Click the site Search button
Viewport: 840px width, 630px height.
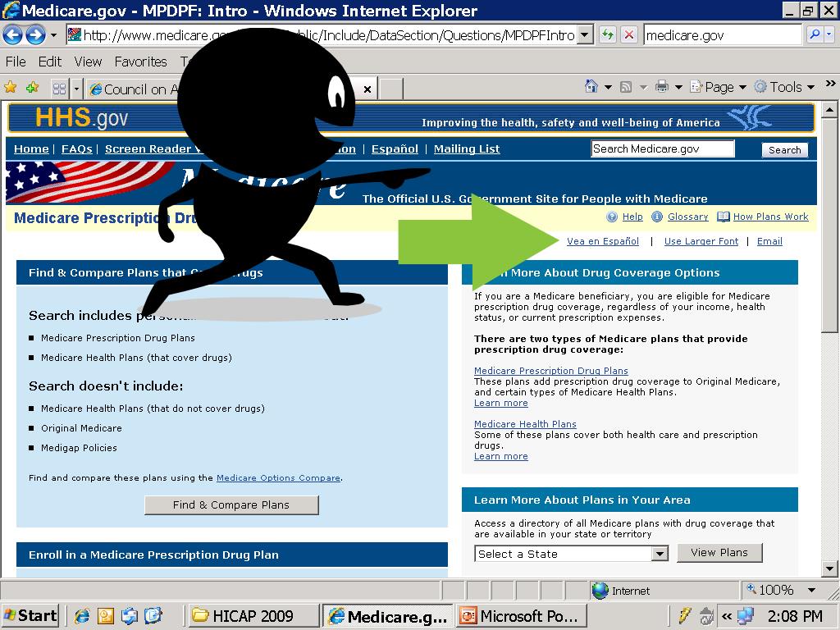tap(784, 150)
